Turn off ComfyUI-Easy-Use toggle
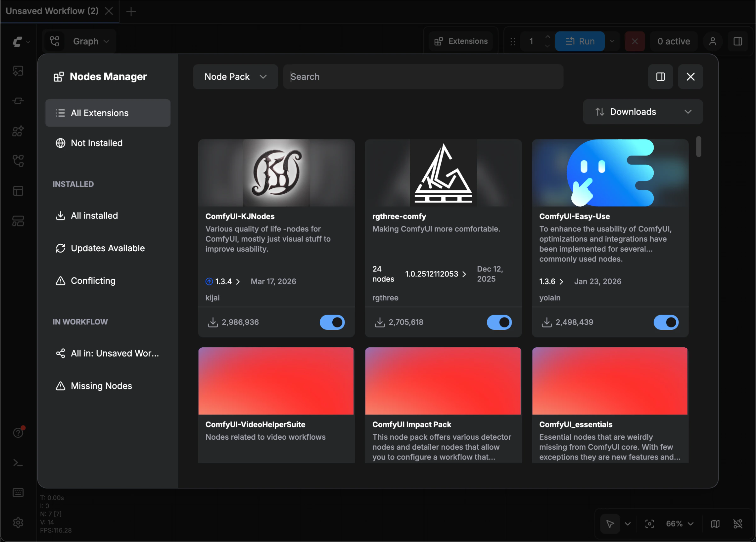Viewport: 756px width, 542px height. click(666, 322)
